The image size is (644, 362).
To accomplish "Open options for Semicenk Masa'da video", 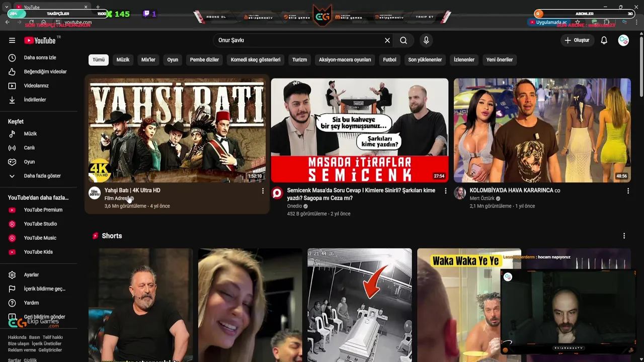I will click(x=445, y=191).
